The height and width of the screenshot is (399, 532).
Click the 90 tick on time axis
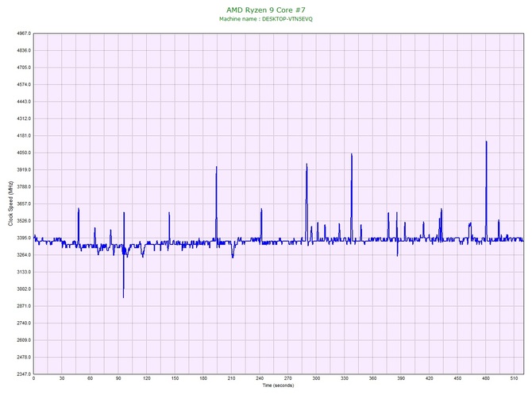118,378
